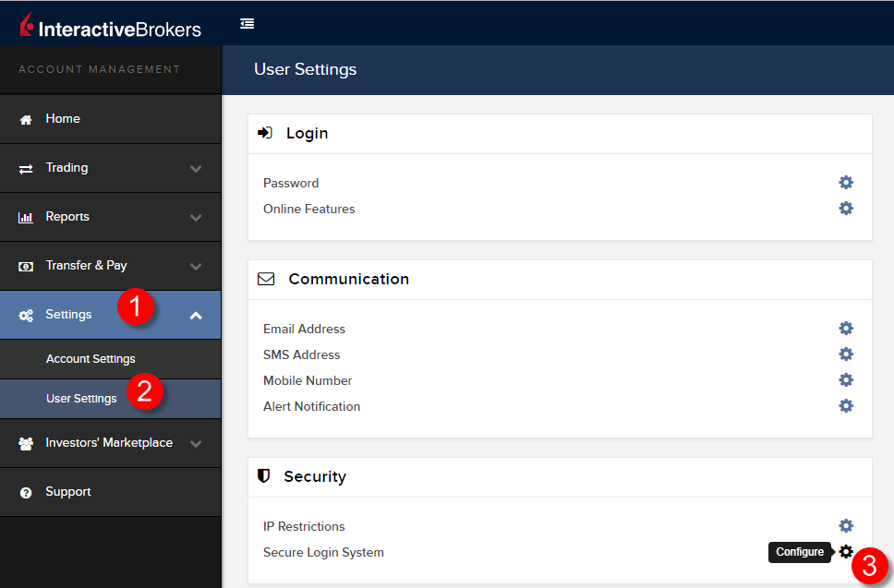Click the Settings gears icon in sidebar

26,316
